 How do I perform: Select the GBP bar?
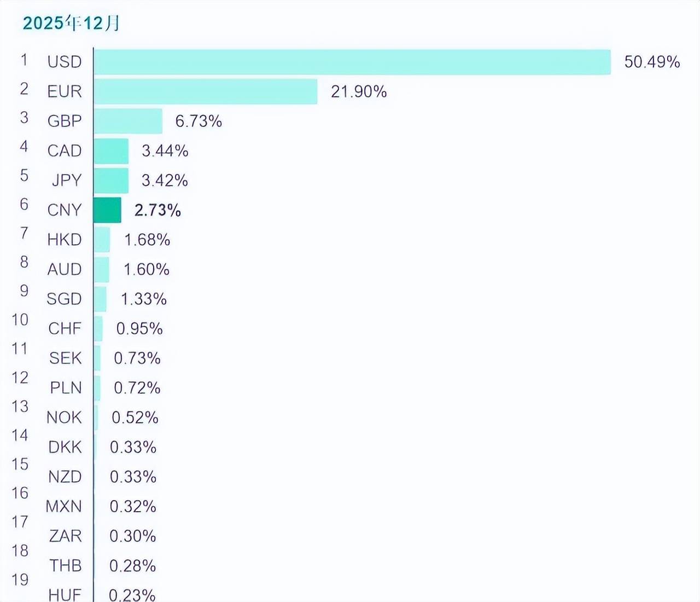(x=128, y=121)
